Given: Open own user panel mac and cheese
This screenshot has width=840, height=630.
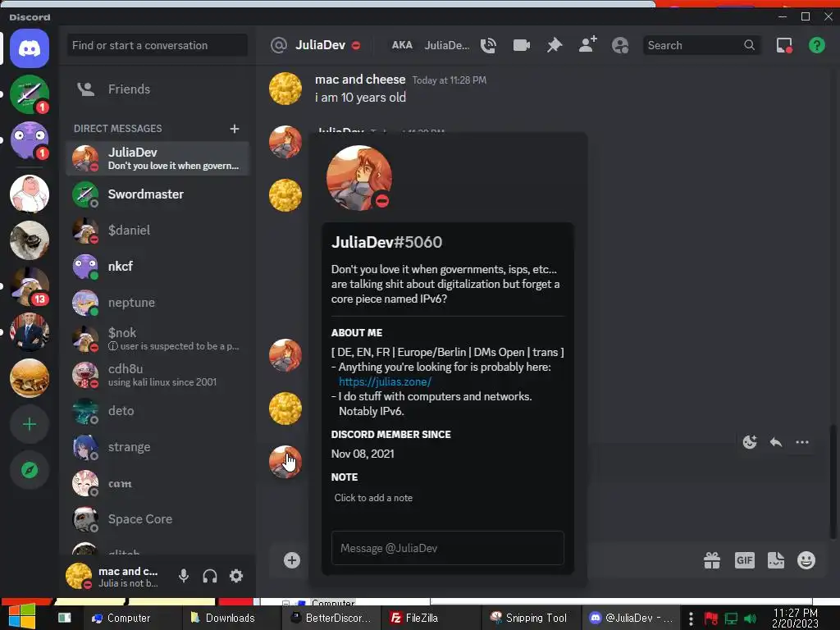Looking at the screenshot, I should tap(115, 576).
